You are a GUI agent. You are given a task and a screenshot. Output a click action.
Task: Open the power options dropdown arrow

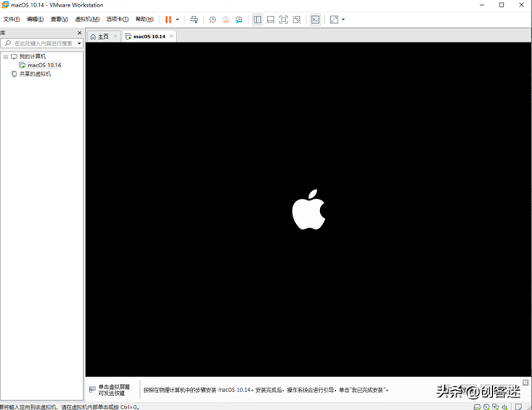(x=177, y=20)
